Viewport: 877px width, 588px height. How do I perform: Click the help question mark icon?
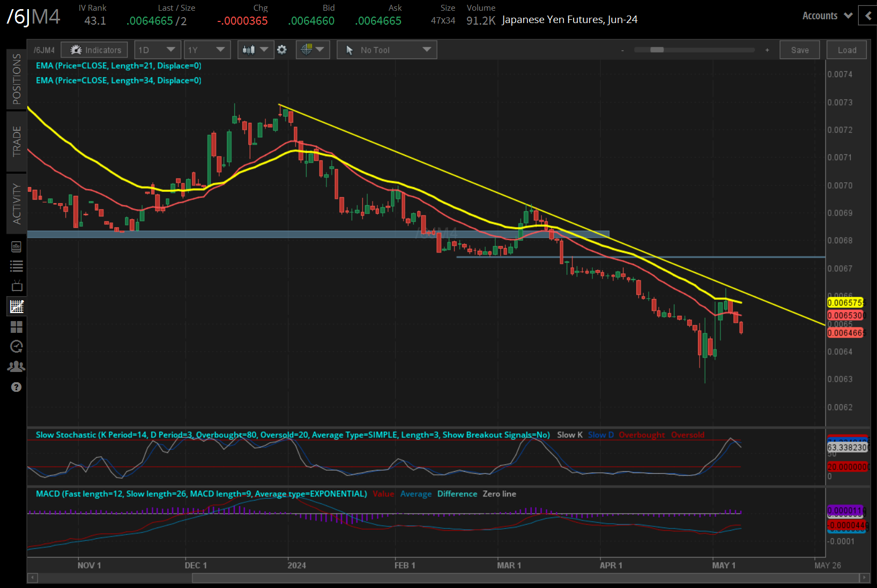click(x=17, y=387)
